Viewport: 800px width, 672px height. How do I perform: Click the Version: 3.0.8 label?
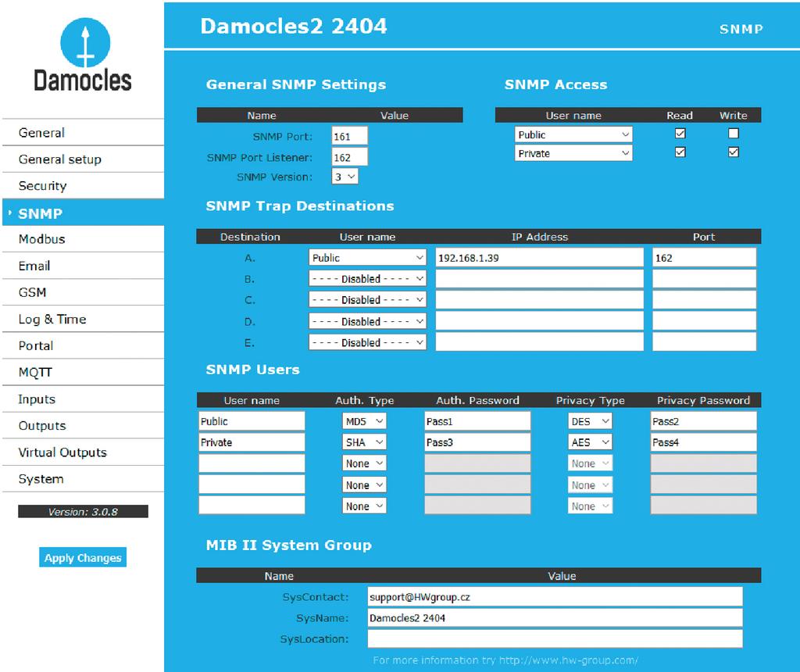pos(83,511)
